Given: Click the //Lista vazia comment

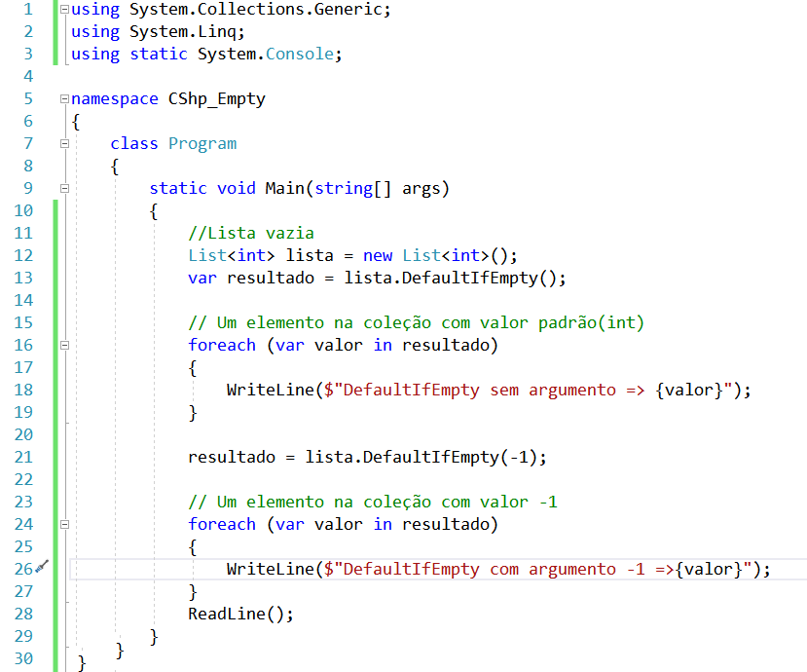Looking at the screenshot, I should click(x=251, y=234).
